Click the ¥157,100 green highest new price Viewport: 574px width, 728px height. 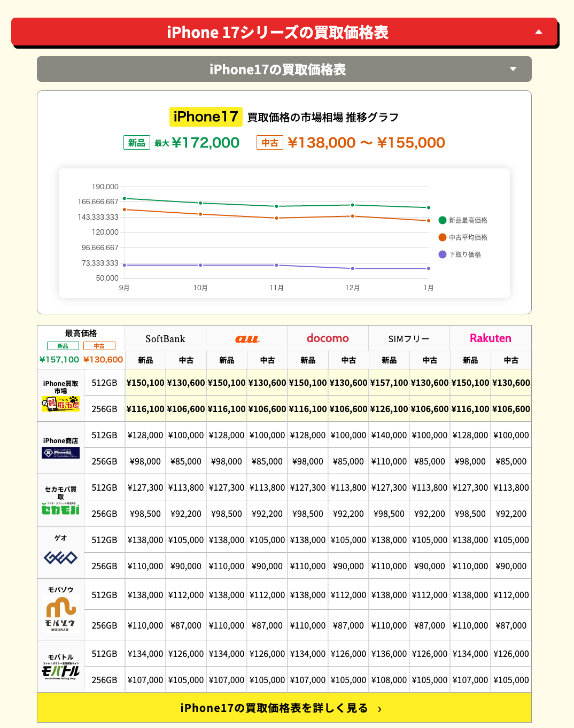click(59, 360)
